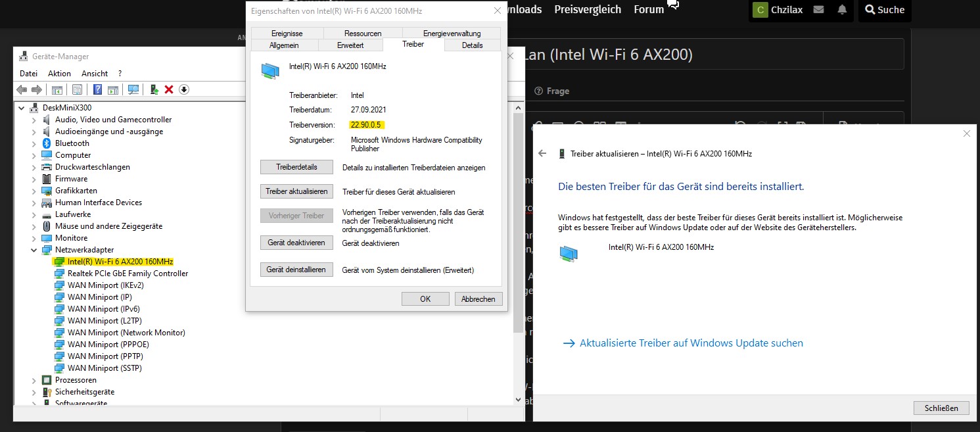Expand the Bluetooth tree node

(x=34, y=143)
